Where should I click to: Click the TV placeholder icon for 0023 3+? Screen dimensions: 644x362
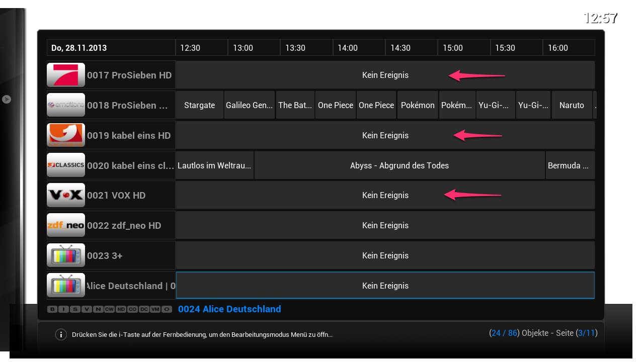(66, 255)
